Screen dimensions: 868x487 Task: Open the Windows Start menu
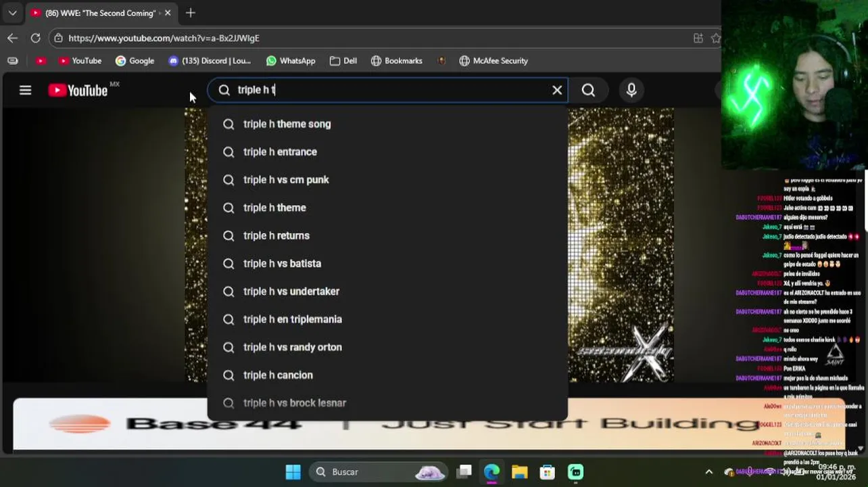tap(293, 471)
